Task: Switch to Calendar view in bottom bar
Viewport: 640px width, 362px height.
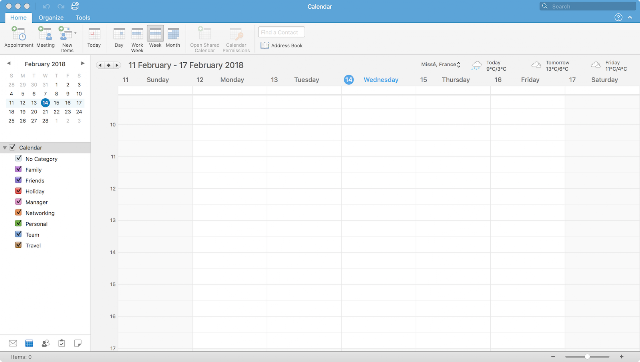Action: (x=29, y=343)
